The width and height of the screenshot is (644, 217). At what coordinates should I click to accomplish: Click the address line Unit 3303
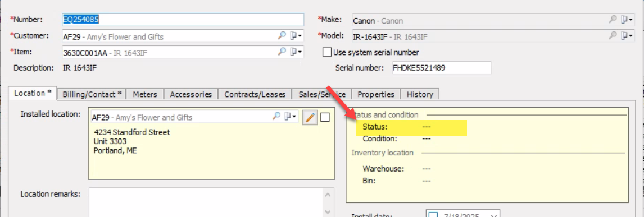coord(110,141)
